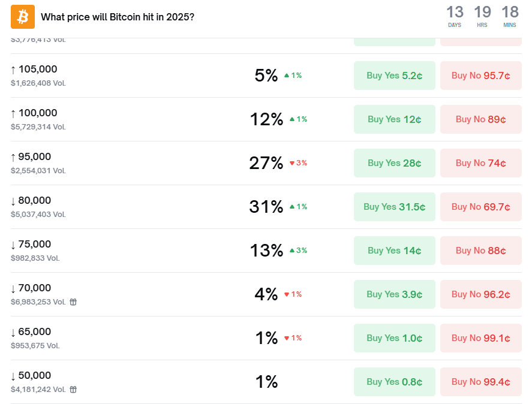Screen dimensions: 532x404
Task: Buy Yes at 1.0¢ for ↓ 65,000
Action: pos(395,338)
